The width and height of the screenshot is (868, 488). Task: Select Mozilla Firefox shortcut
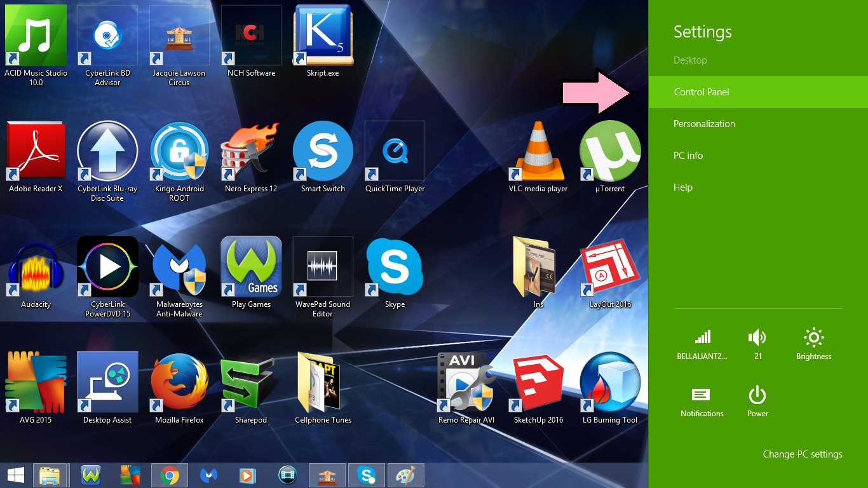click(x=179, y=388)
